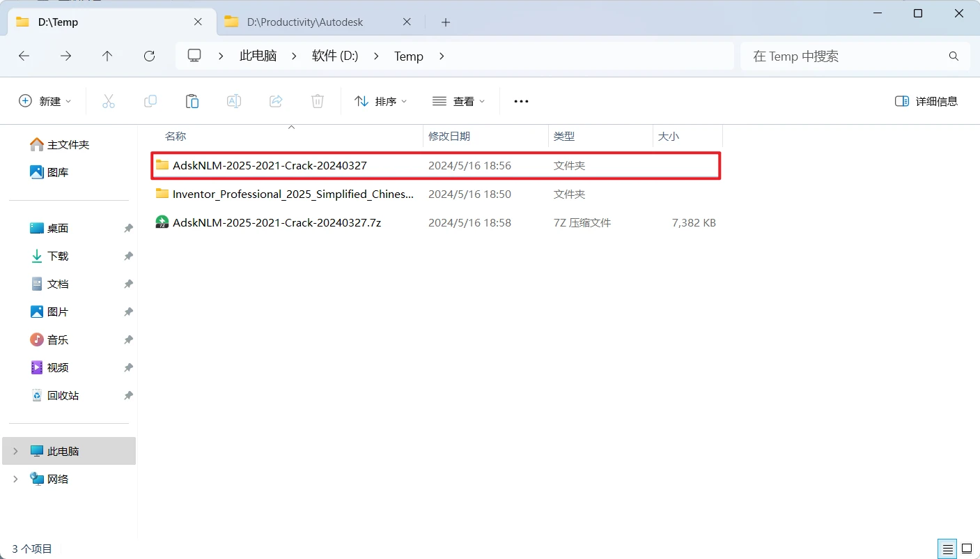Add a new tab with plus button
This screenshot has height=559, width=980.
(x=446, y=22)
